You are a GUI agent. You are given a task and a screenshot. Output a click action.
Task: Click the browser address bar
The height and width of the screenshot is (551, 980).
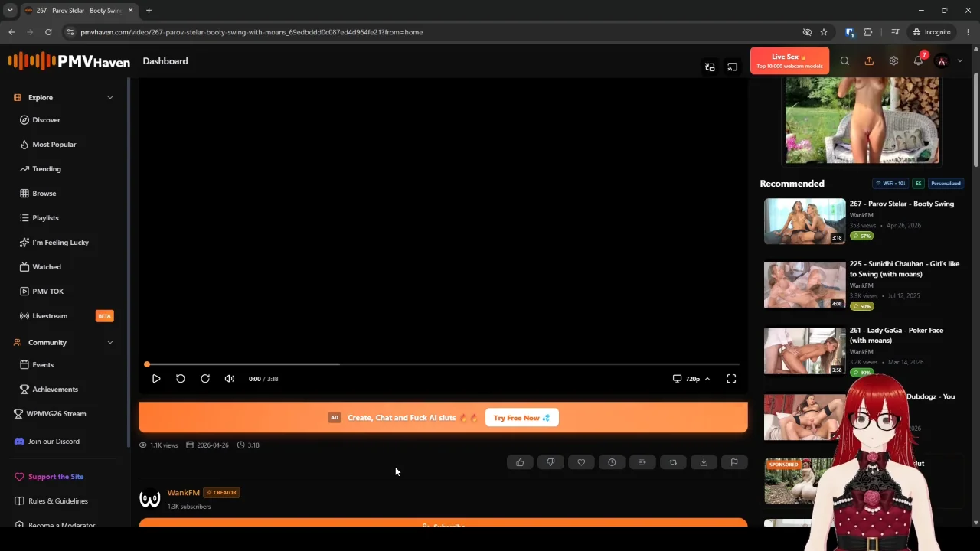[x=435, y=32]
